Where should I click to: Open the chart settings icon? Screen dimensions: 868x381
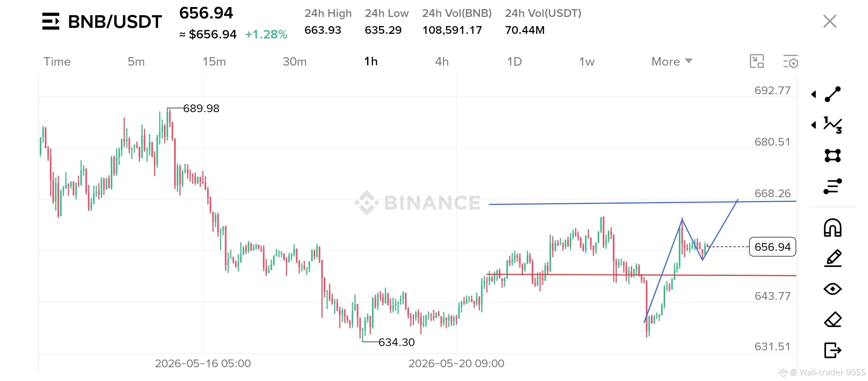tap(790, 62)
